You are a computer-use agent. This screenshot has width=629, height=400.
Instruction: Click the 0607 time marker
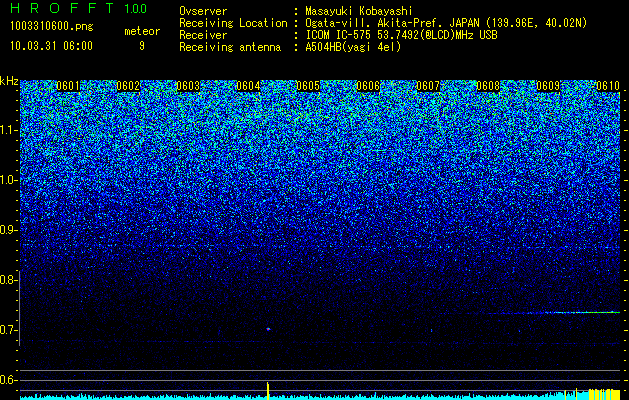coord(428,86)
